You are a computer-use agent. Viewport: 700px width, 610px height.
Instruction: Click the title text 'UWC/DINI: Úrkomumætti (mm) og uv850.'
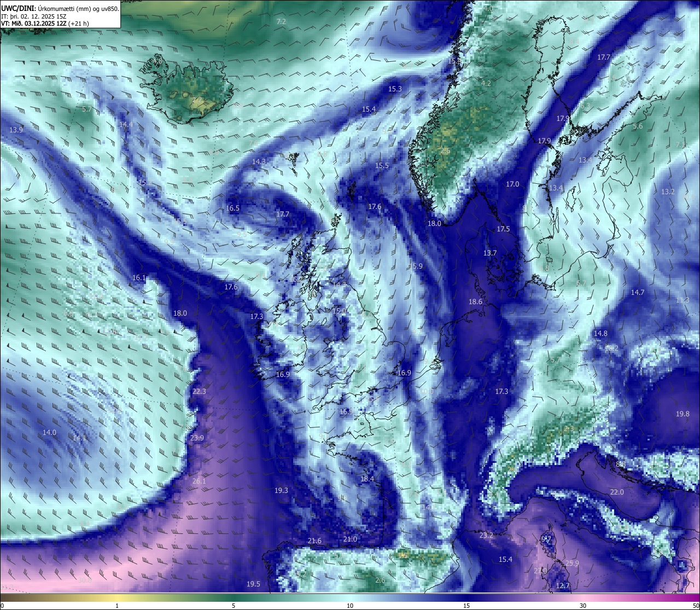[60, 8]
